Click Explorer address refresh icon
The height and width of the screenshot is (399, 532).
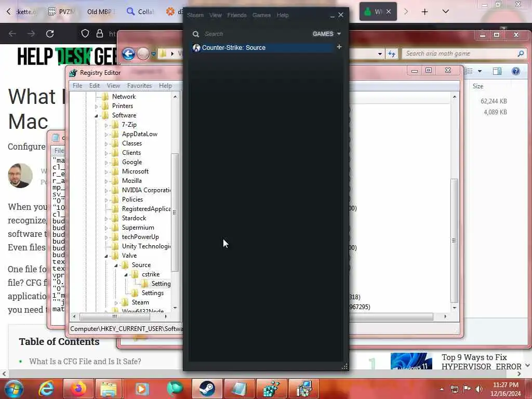point(392,54)
